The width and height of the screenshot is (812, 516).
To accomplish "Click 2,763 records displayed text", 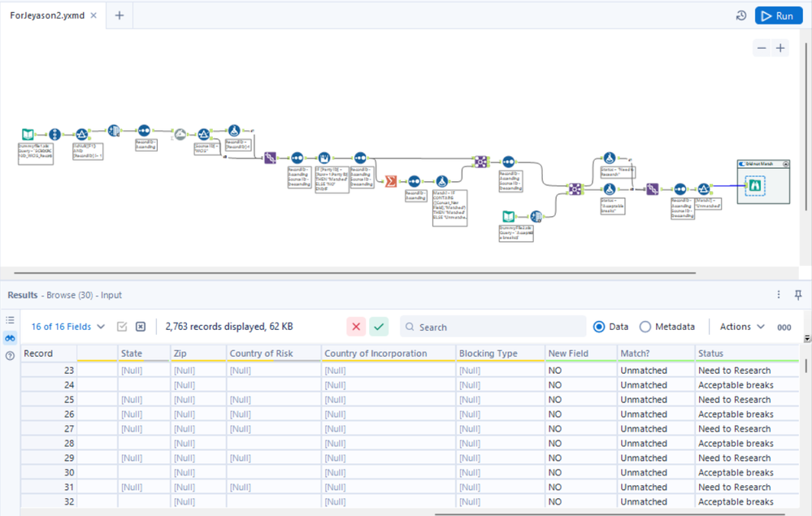I will [x=229, y=327].
